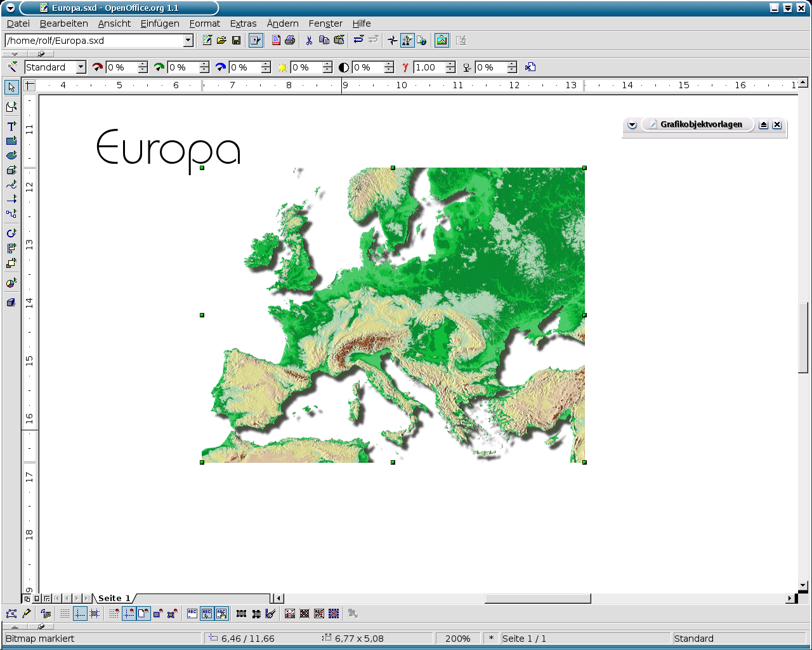Toggle guide lines display in the option bar
Viewport: 812px width, 650px height.
pos(80,614)
